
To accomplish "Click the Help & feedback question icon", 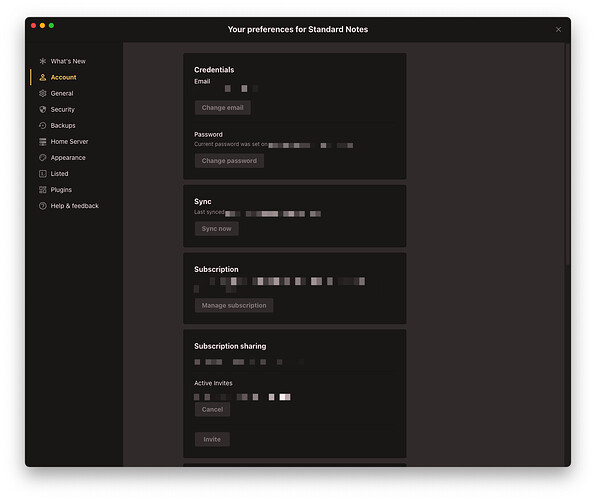I will coord(43,206).
